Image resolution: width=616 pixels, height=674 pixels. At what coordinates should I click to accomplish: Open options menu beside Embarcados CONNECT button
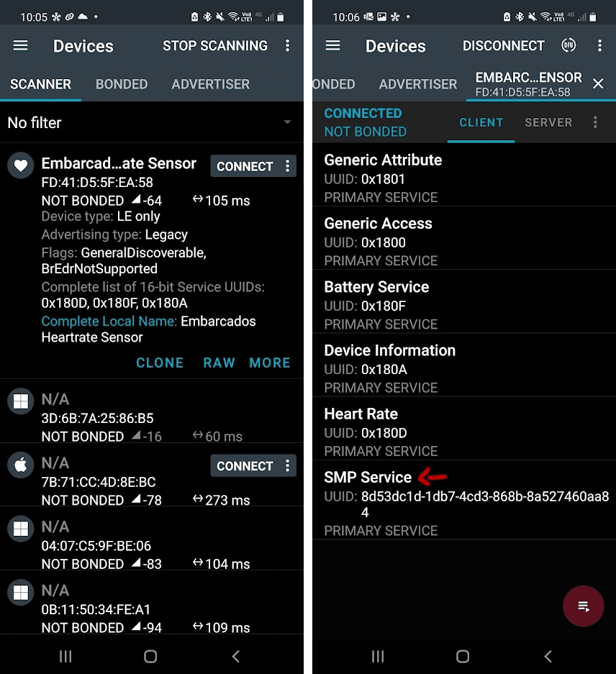click(287, 166)
